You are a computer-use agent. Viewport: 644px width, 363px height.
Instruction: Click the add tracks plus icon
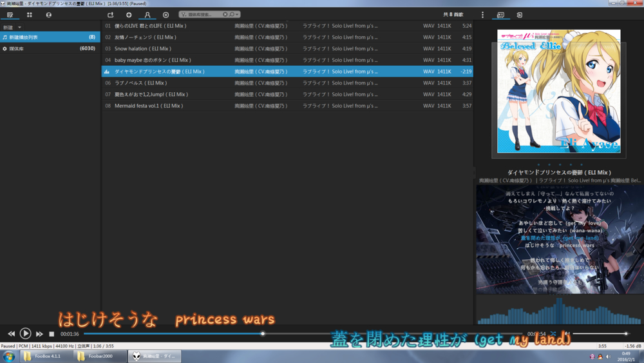129,15
